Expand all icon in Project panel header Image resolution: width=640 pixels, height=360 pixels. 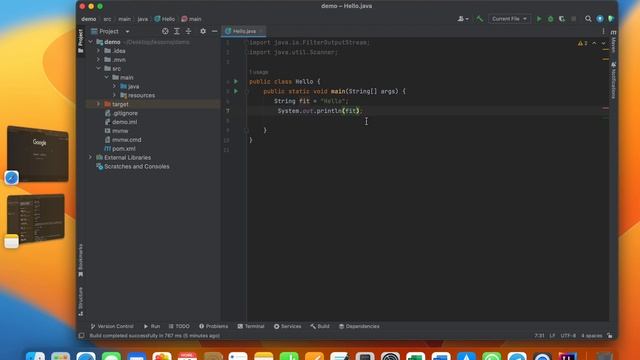pos(177,31)
